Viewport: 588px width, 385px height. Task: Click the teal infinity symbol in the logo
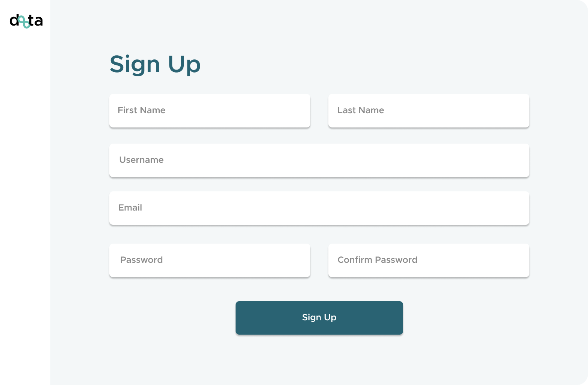pos(25,21)
